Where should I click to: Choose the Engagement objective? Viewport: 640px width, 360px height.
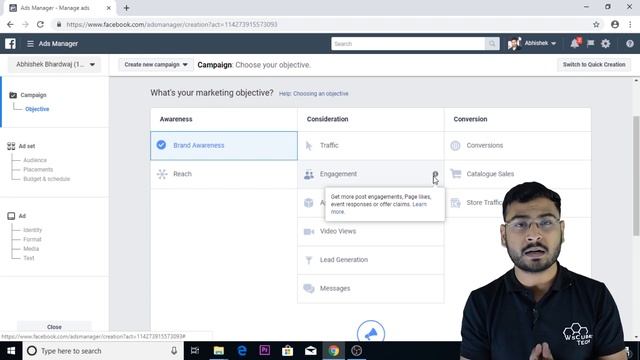tap(371, 174)
